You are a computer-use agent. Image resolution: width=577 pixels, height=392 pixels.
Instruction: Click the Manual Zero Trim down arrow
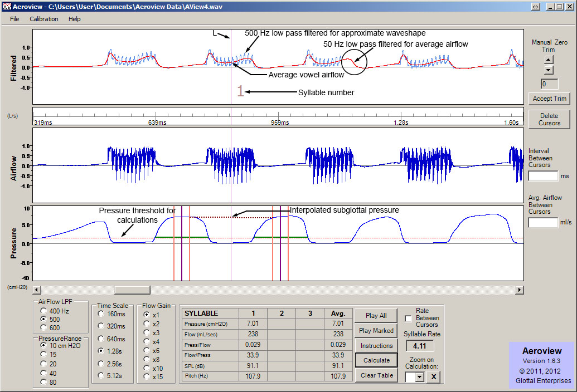pyautogui.click(x=549, y=70)
